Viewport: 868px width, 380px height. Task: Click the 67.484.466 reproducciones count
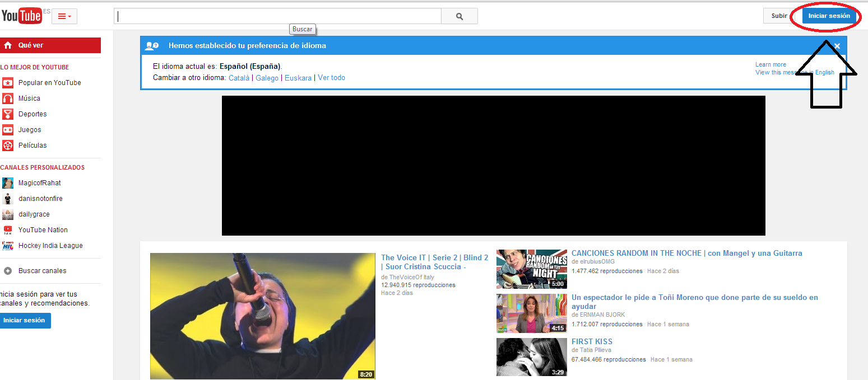[x=609, y=359]
